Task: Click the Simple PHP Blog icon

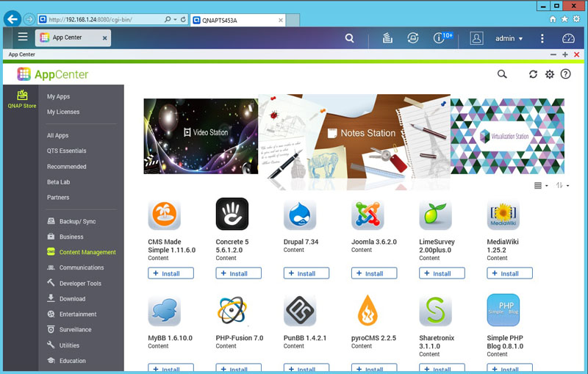Action: tap(503, 310)
